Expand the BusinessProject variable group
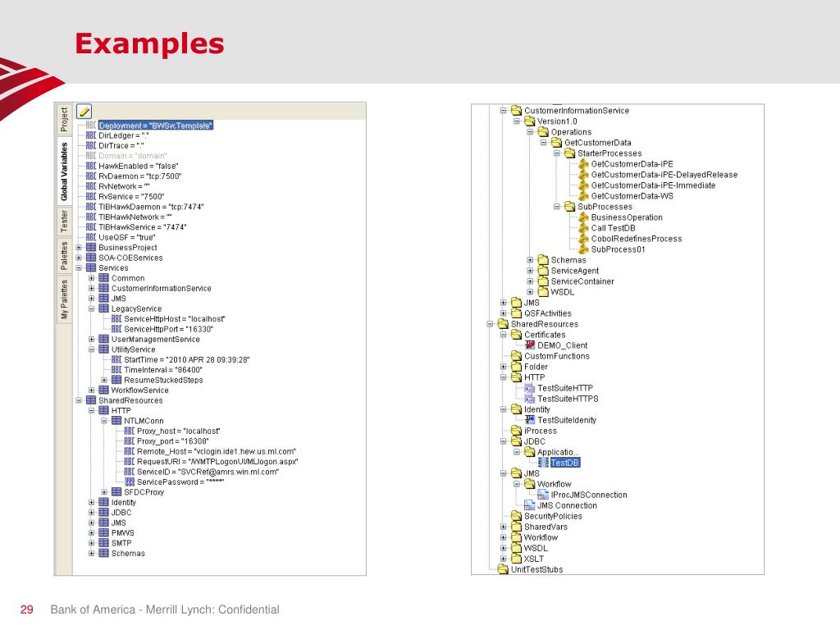This screenshot has width=840, height=630. (79, 248)
